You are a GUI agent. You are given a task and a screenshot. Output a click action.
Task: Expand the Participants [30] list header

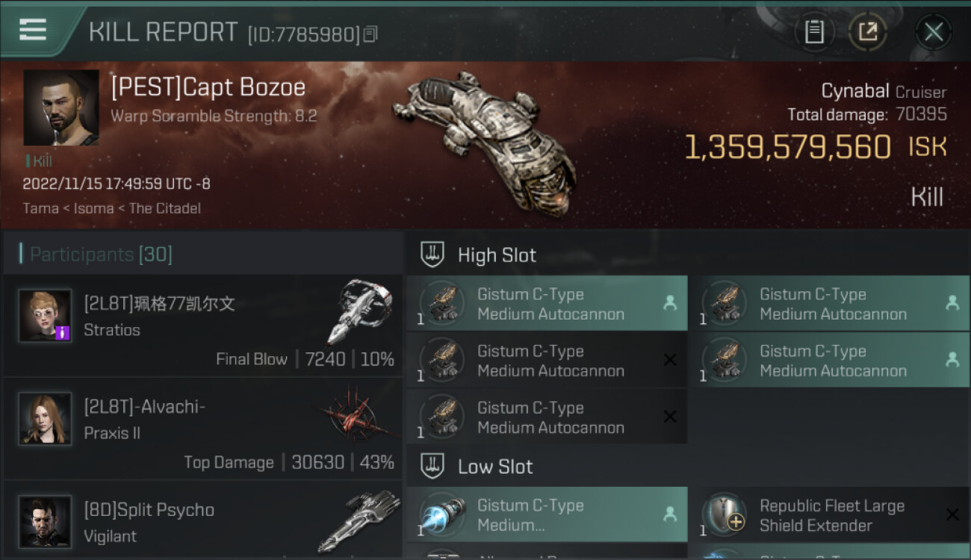(x=203, y=255)
